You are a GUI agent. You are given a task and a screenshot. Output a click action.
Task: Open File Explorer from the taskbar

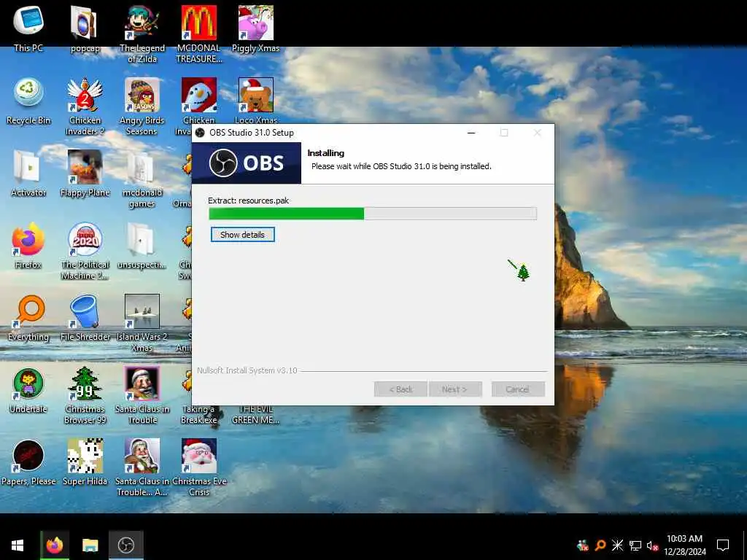90,545
